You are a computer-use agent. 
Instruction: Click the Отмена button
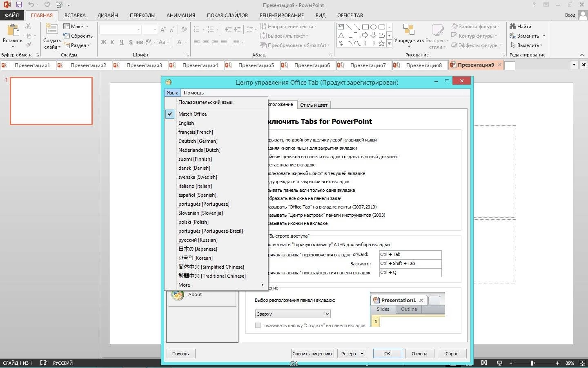click(419, 354)
